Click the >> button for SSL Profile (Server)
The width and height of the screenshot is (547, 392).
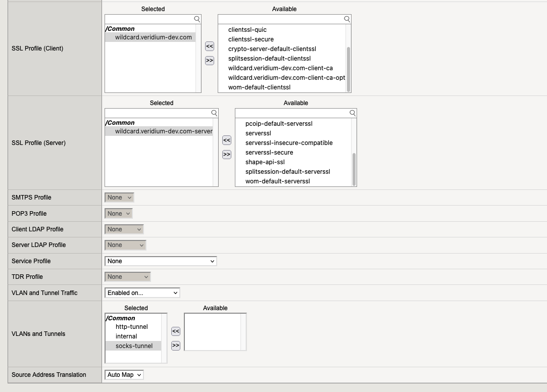227,155
